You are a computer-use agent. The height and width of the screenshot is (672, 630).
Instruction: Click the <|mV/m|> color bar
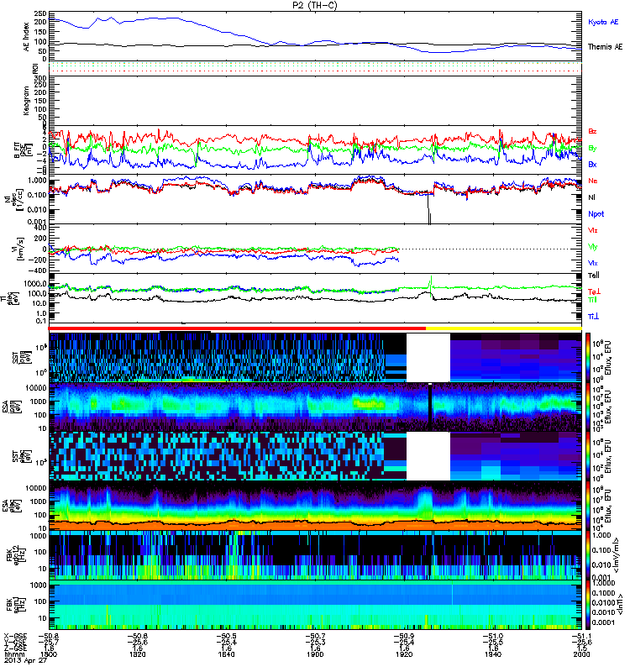pos(588,556)
